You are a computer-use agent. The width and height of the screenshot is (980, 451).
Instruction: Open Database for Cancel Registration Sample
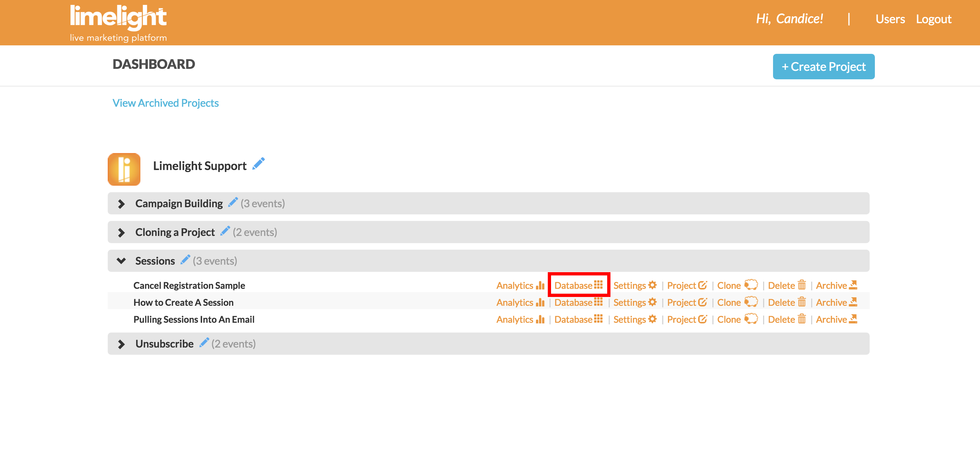coord(578,285)
